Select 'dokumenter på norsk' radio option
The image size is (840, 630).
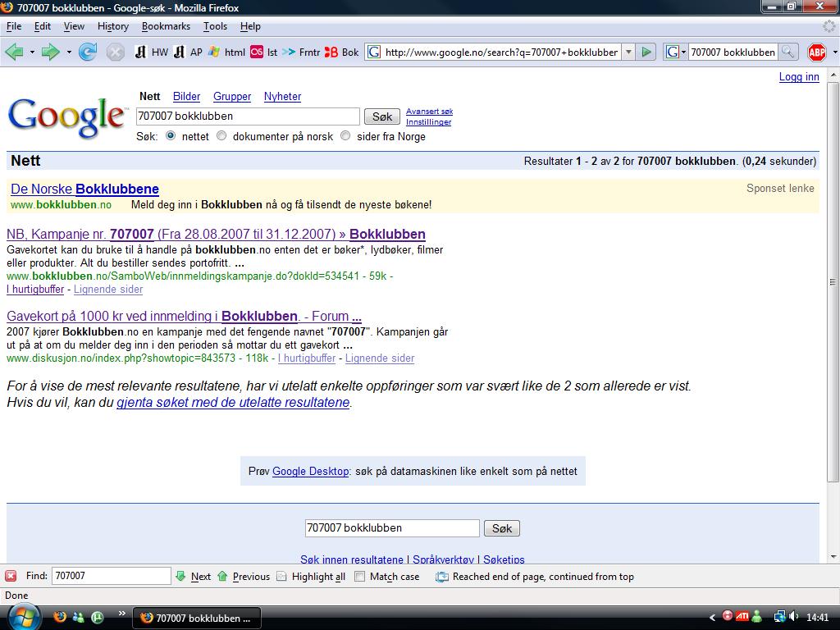click(221, 135)
